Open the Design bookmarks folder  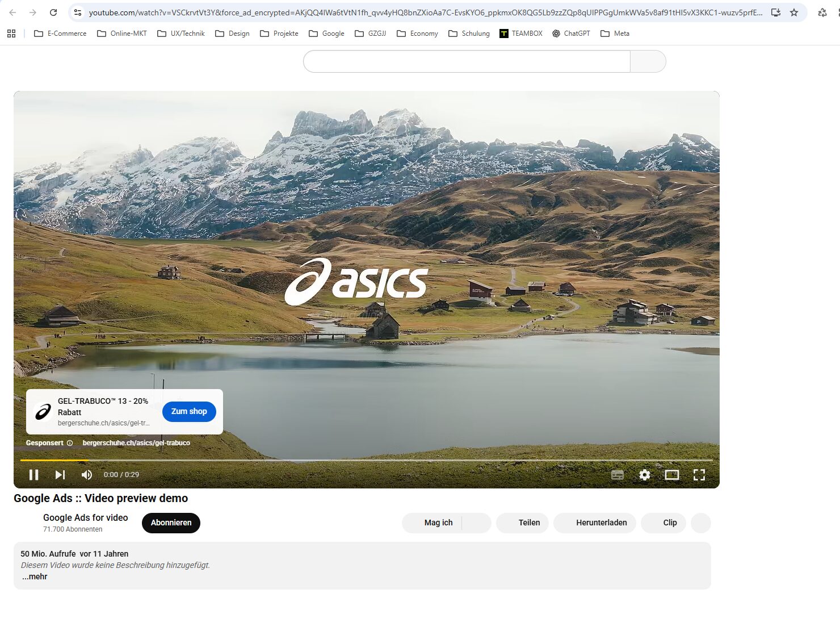[x=232, y=34]
